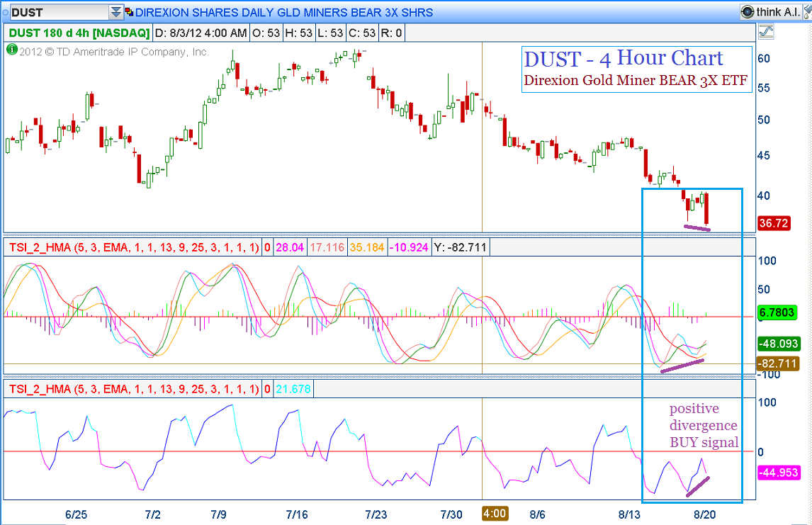Viewport: 812px width, 525px height.
Task: Click the 'O: 53' open value
Action: [266, 33]
